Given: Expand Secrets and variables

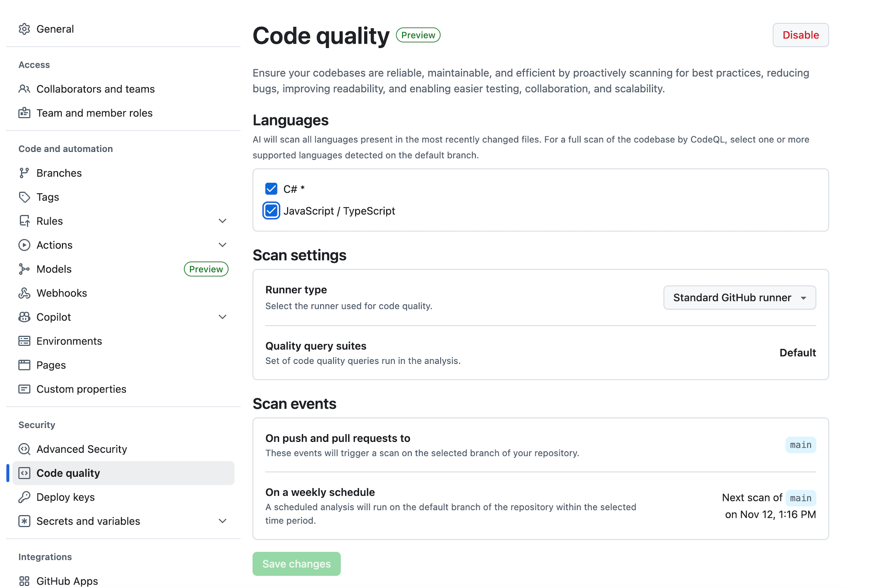Looking at the screenshot, I should (x=223, y=521).
